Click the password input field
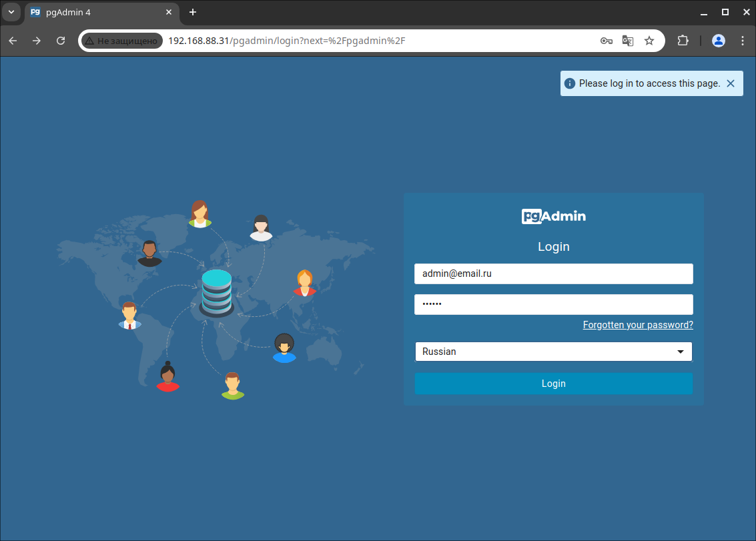 [x=554, y=304]
